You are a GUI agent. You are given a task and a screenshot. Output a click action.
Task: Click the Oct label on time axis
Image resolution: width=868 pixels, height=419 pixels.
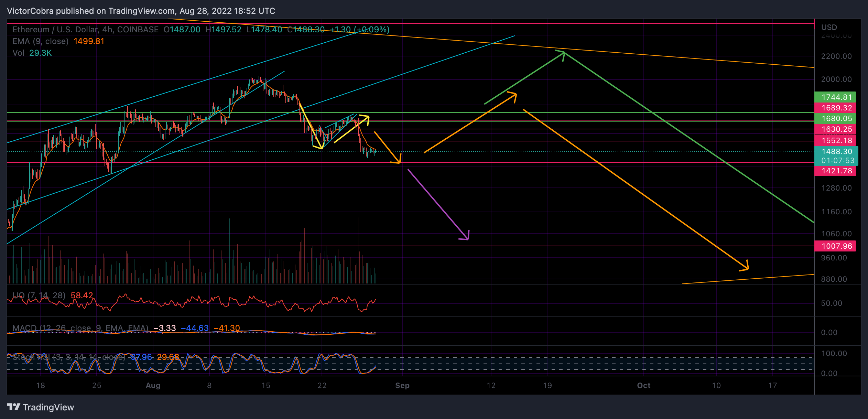(x=644, y=386)
